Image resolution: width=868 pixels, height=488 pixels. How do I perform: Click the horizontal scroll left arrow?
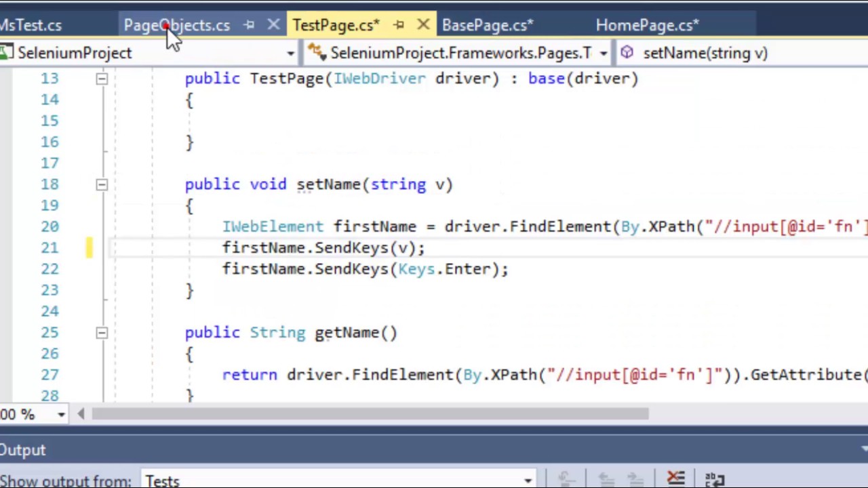pos(81,414)
